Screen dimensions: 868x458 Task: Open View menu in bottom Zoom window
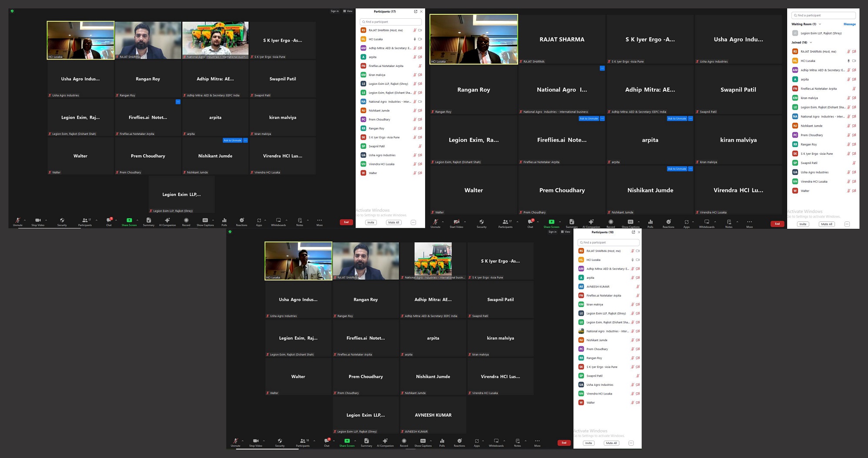565,232
